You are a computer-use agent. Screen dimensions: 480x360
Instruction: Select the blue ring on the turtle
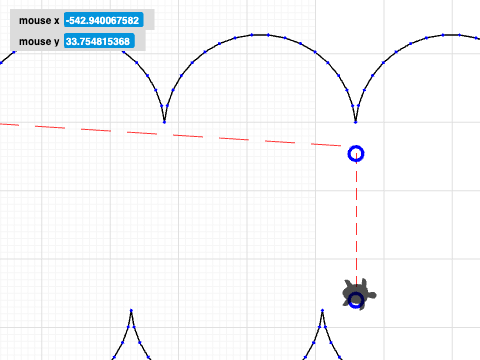pyautogui.click(x=356, y=300)
